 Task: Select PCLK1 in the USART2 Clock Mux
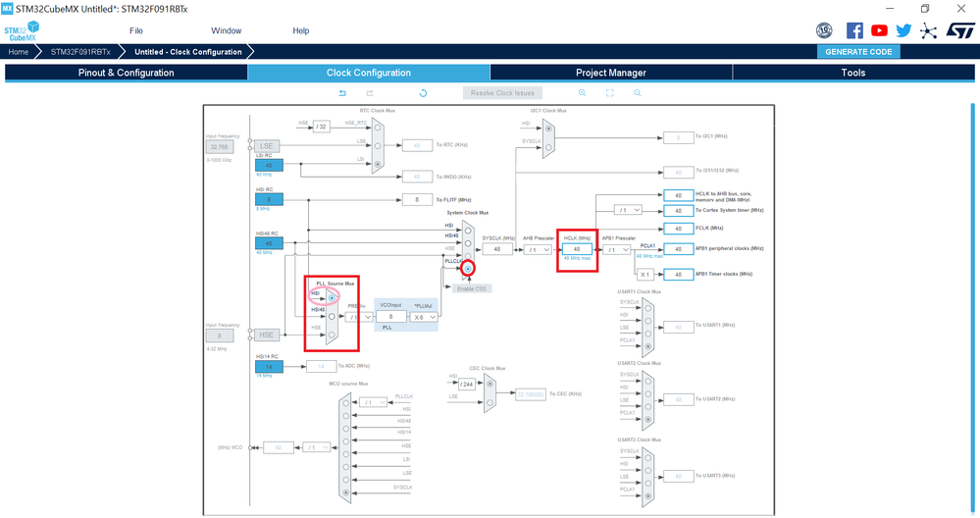pyautogui.click(x=648, y=419)
